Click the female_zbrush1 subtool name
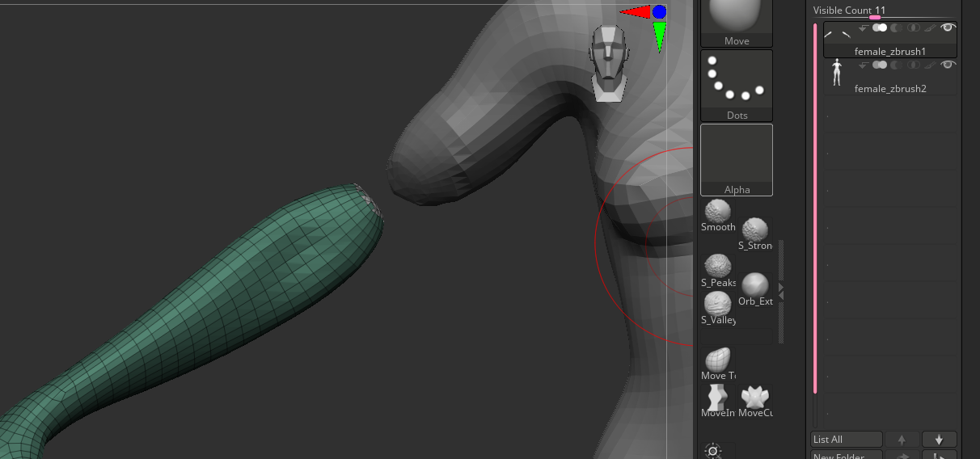The image size is (980, 459). coord(889,51)
